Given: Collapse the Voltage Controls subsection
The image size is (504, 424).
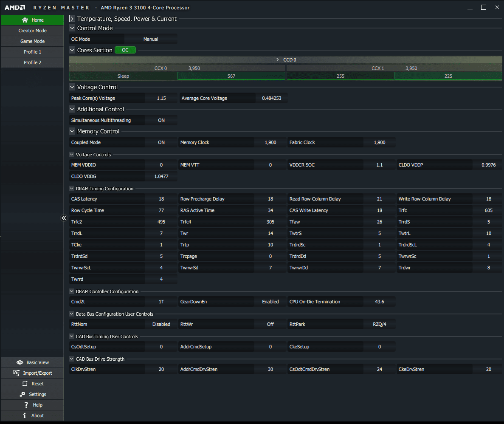Looking at the screenshot, I should click(x=72, y=154).
